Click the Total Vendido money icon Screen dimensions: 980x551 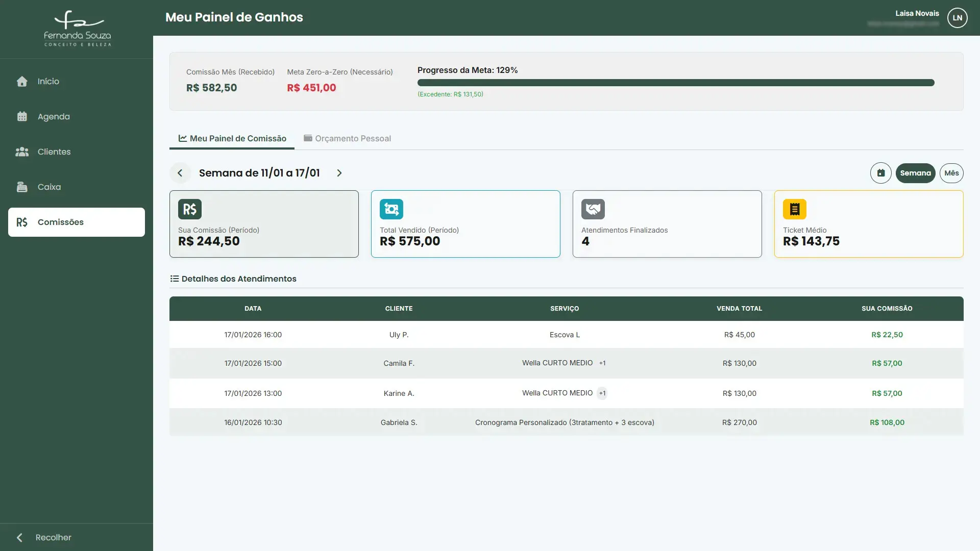click(391, 209)
